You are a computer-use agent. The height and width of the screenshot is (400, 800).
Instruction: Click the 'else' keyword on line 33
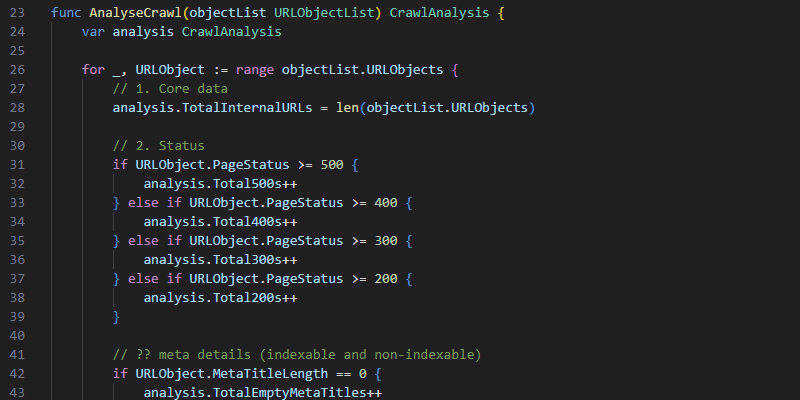point(143,203)
